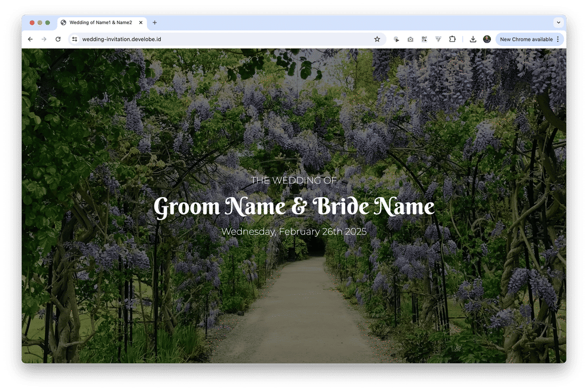
Task: Open the QR code generator icon
Action: [424, 39]
